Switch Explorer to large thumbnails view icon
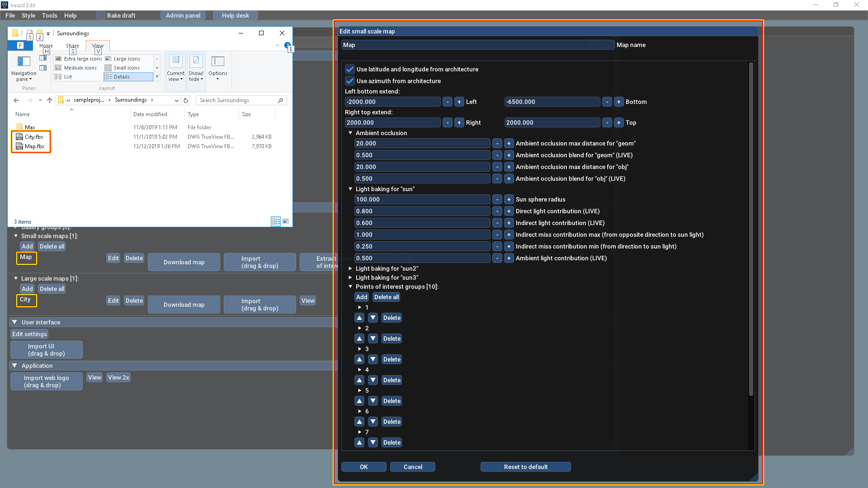Screen dimensions: 868x488 coord(286,221)
